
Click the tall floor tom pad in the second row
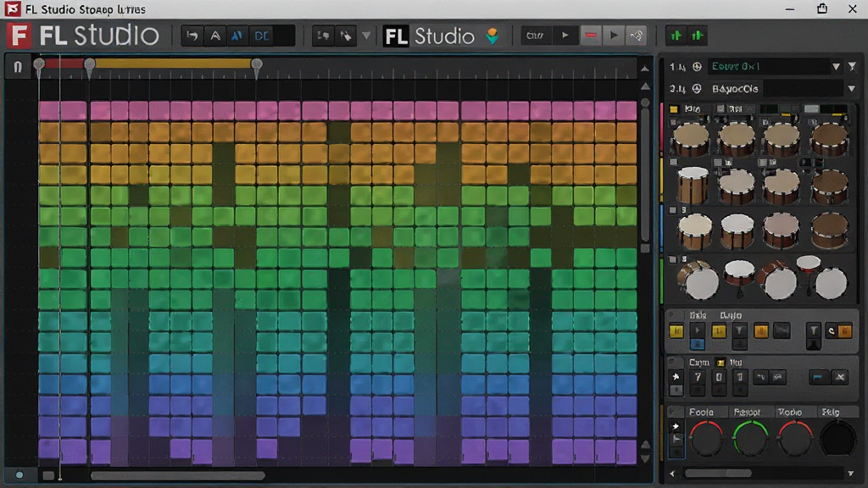[x=692, y=186]
